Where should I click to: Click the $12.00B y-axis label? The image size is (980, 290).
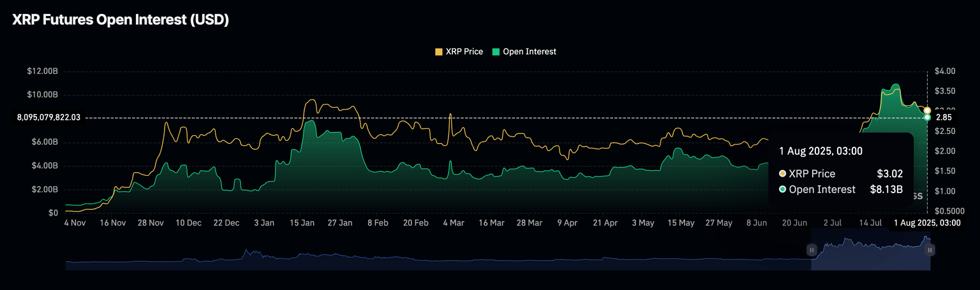(x=42, y=71)
